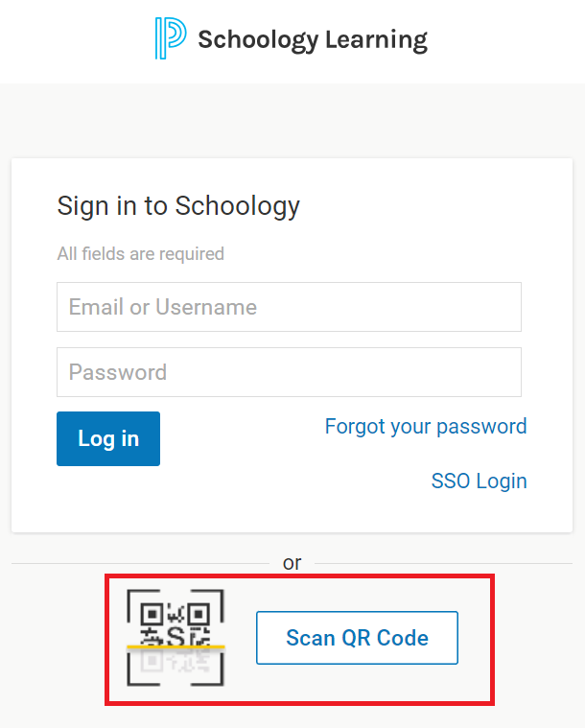This screenshot has height=728, width=585.
Task: Click the Sign in to Schoology heading
Action: [x=178, y=206]
